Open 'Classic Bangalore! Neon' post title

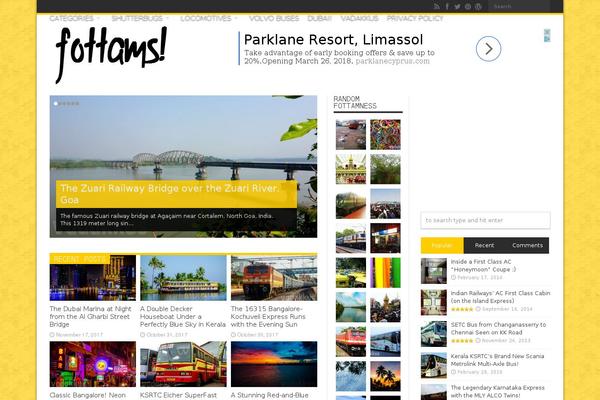click(x=87, y=395)
